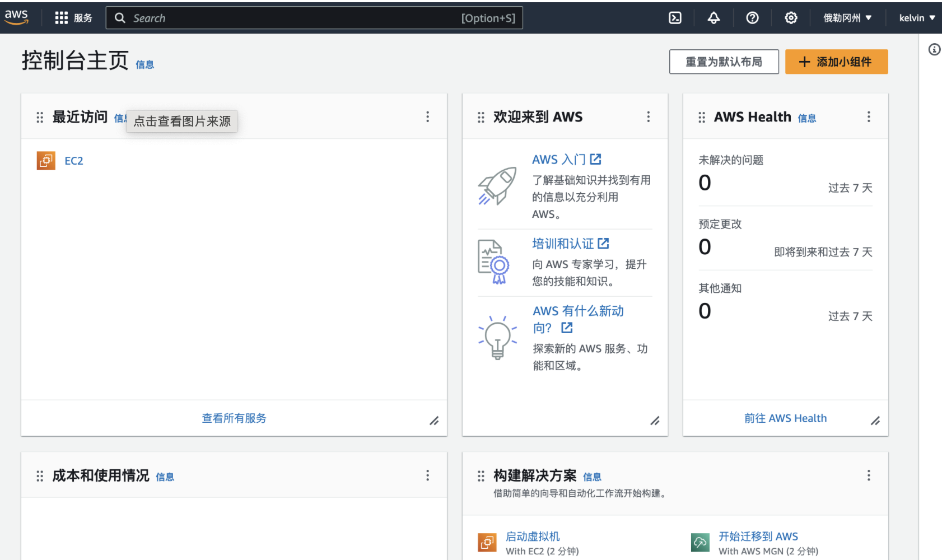Click the rocket getting-started icon
942x560 pixels.
click(497, 186)
